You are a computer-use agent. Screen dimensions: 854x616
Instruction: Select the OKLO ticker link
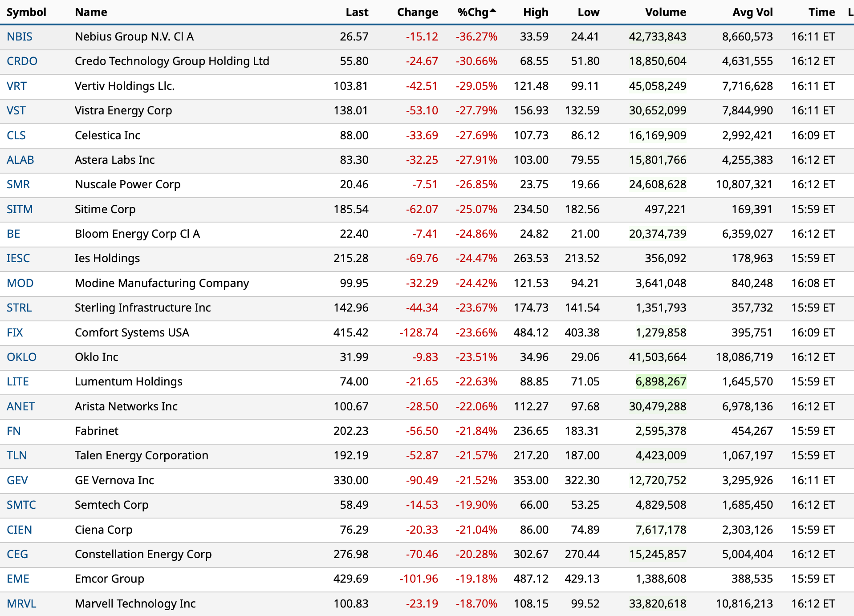pos(21,357)
